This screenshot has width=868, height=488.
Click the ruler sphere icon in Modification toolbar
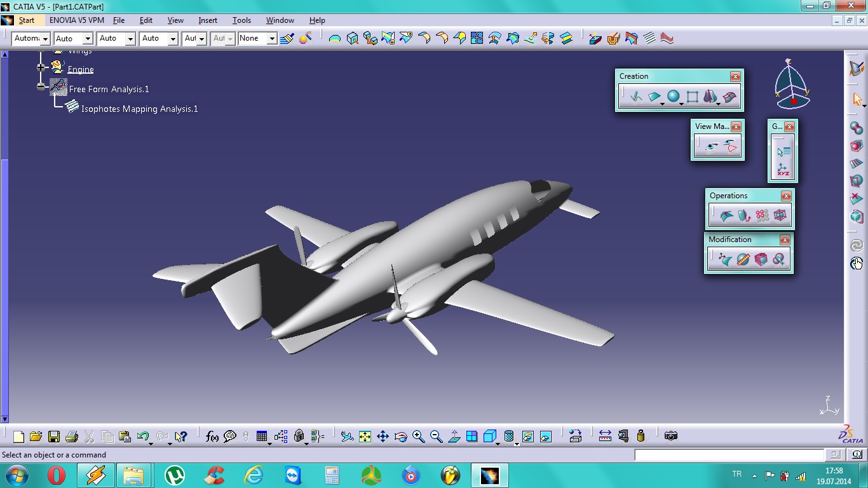pos(743,259)
